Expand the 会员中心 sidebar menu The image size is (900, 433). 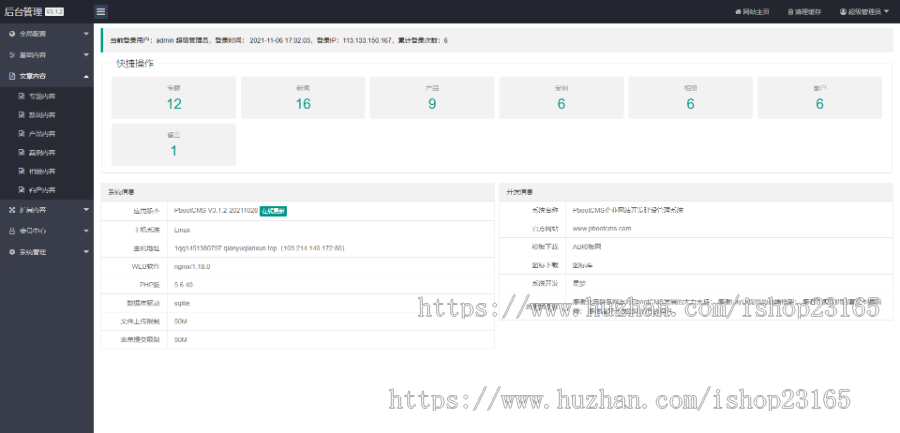(46, 231)
